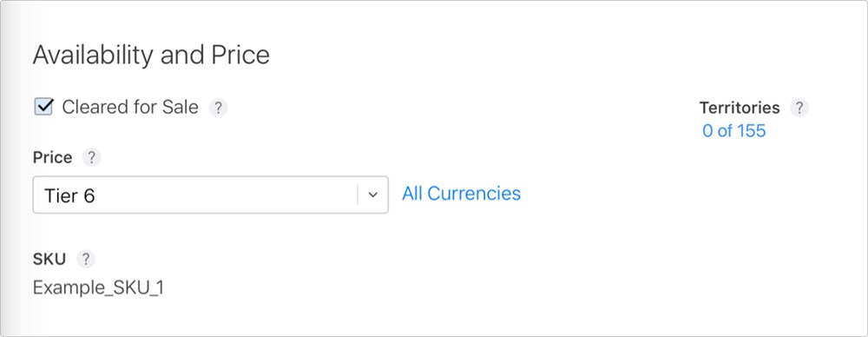
Task: Open the help icon beside Cleared for Sale
Action: tap(218, 108)
